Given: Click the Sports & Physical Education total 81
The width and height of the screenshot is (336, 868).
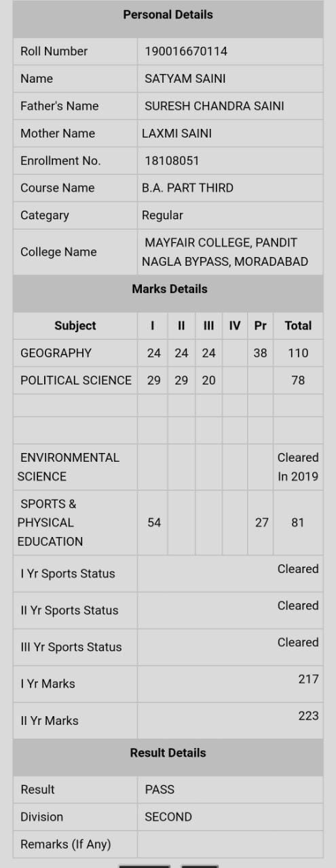Looking at the screenshot, I should (298, 523).
